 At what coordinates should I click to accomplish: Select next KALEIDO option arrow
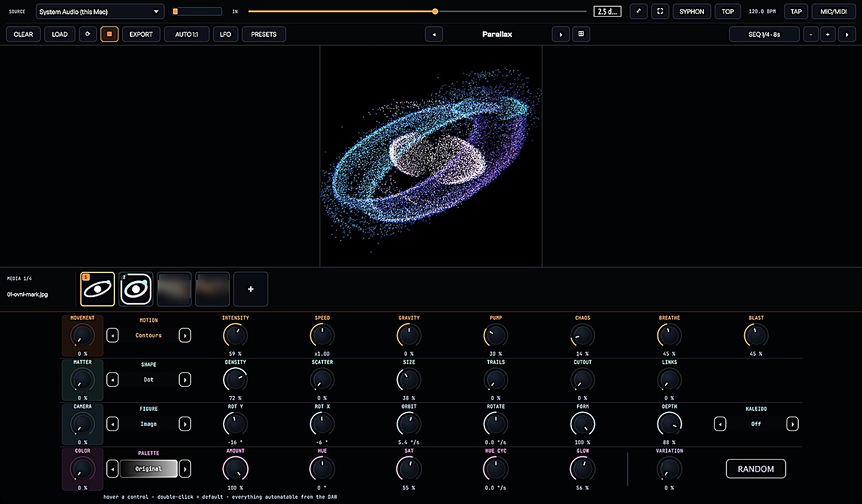[792, 424]
